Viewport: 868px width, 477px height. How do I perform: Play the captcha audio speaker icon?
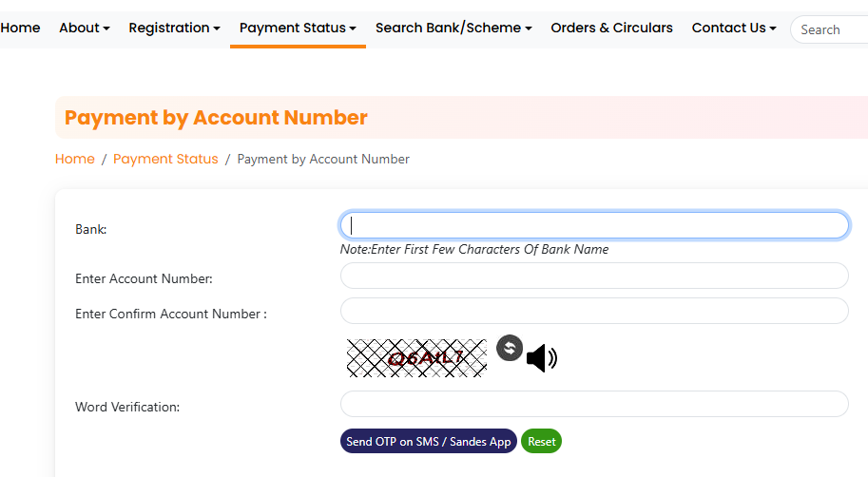541,358
